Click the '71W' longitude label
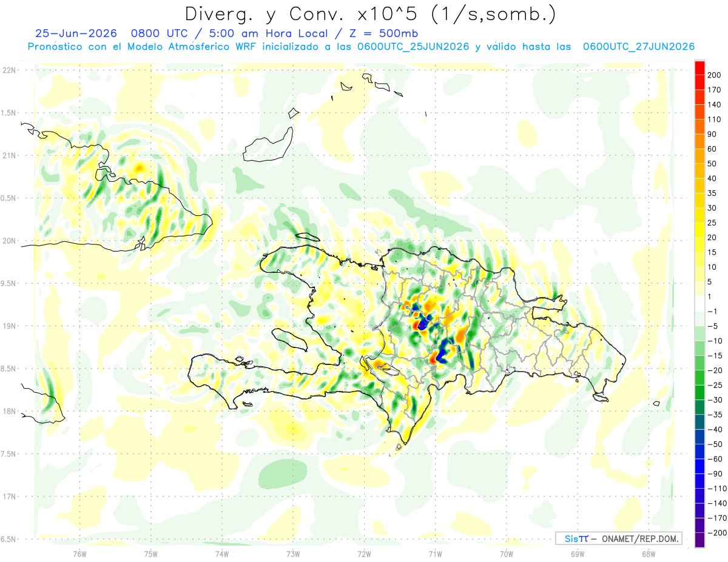The height and width of the screenshot is (562, 728). (x=435, y=554)
